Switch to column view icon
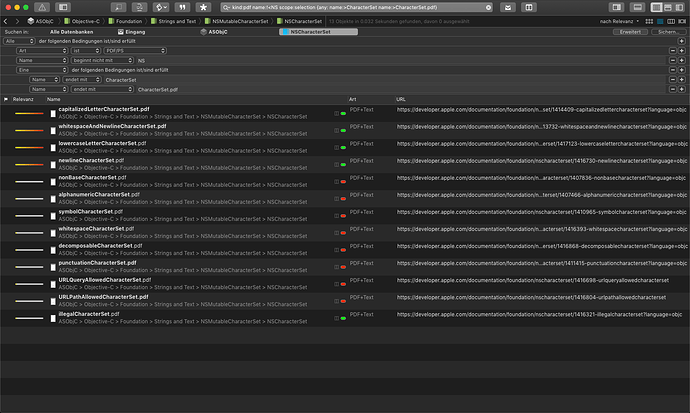Viewport: 690px width, 413px height. (671, 21)
